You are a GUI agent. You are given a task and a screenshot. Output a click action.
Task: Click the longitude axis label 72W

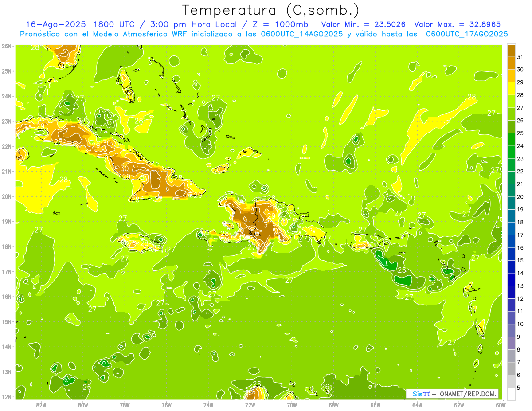(x=250, y=405)
